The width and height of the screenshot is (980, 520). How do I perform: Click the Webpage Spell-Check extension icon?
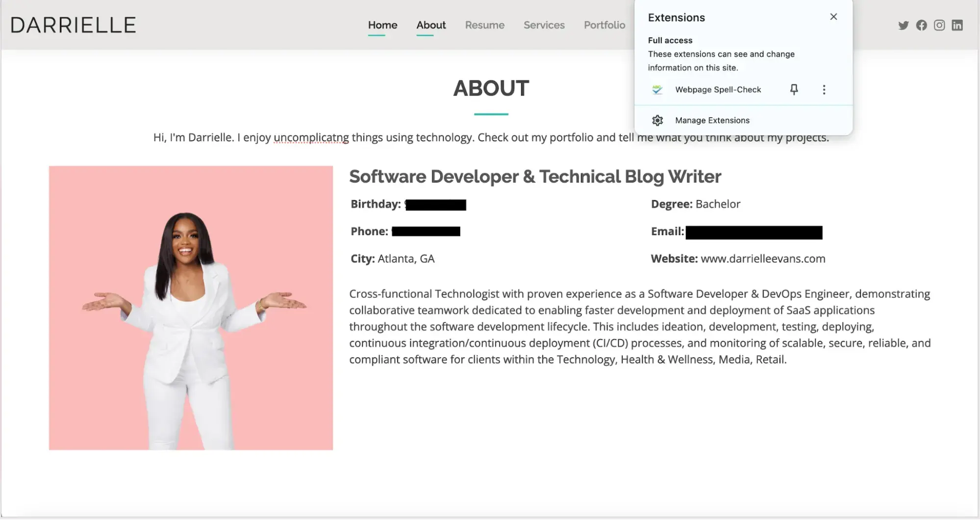(x=657, y=90)
